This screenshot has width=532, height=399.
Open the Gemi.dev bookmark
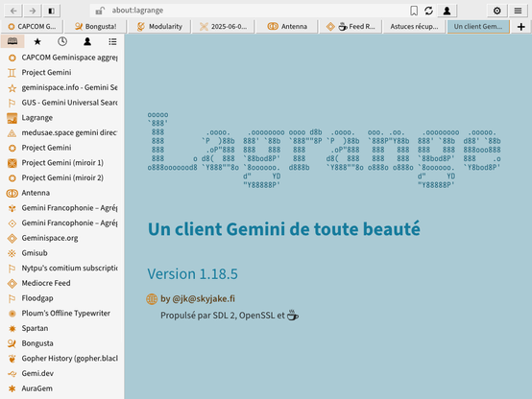tap(62, 373)
